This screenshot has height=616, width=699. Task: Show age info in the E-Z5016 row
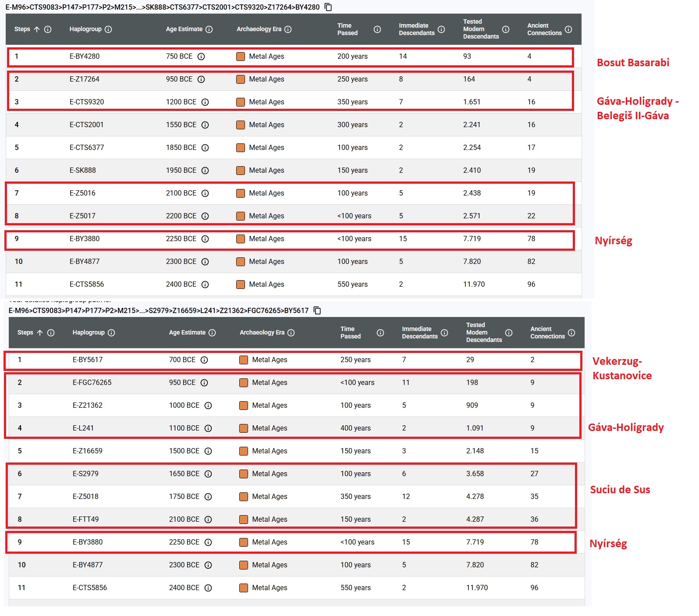coord(205,193)
